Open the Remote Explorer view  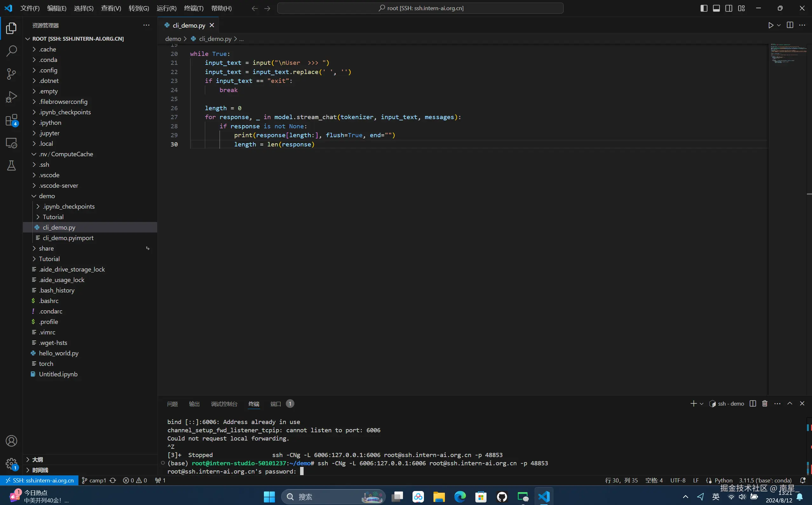tap(11, 143)
